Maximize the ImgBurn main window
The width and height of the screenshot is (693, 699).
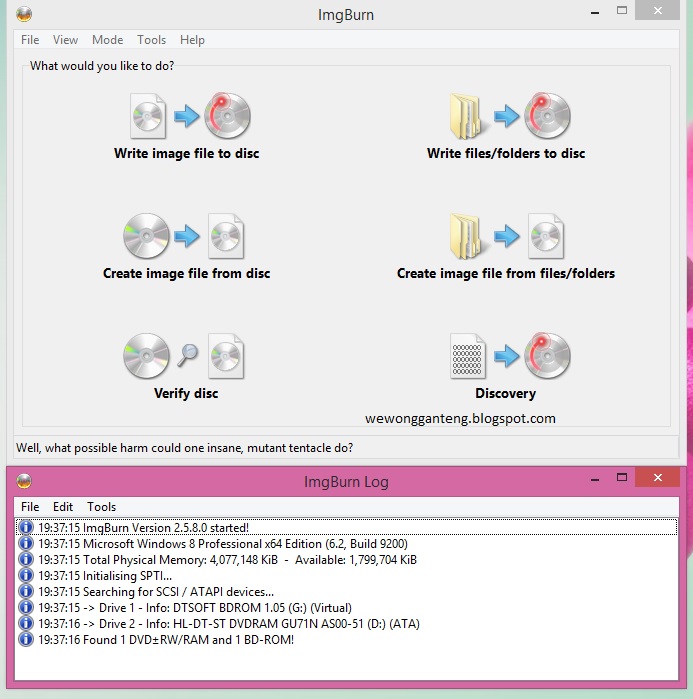click(x=622, y=10)
